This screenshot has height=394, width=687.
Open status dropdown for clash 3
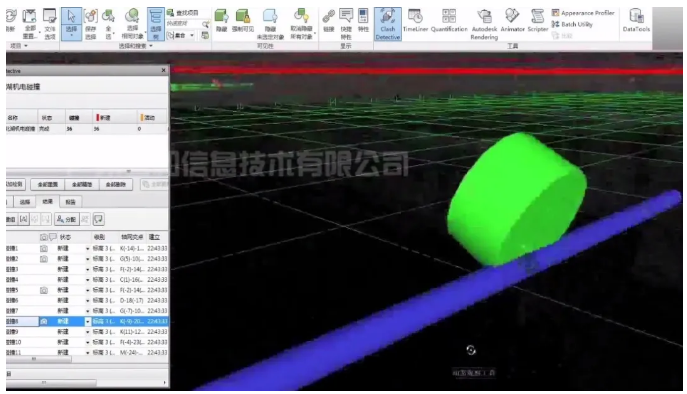click(x=87, y=270)
